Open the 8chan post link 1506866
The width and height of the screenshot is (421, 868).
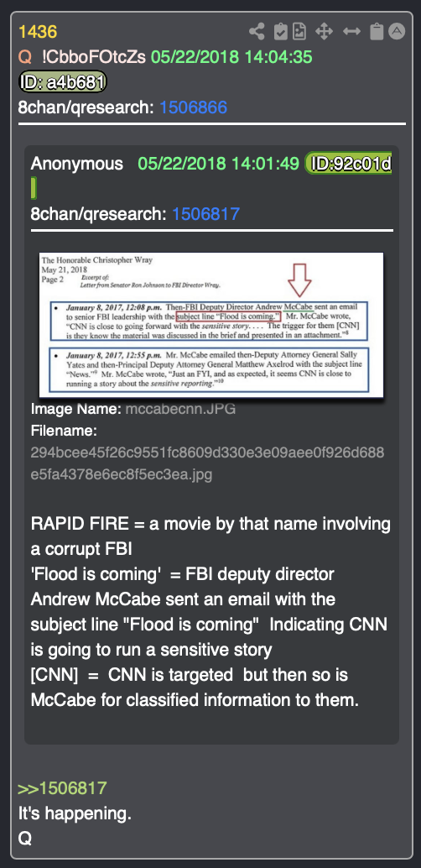point(193,107)
